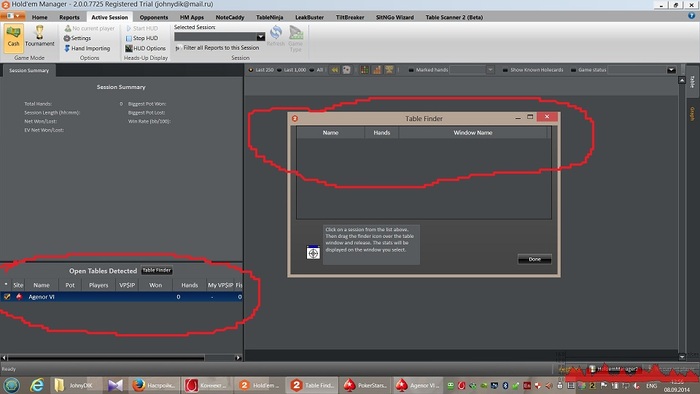Open the Table side tab on right edge
Image resolution: width=700 pixels, height=394 pixels.
click(692, 81)
